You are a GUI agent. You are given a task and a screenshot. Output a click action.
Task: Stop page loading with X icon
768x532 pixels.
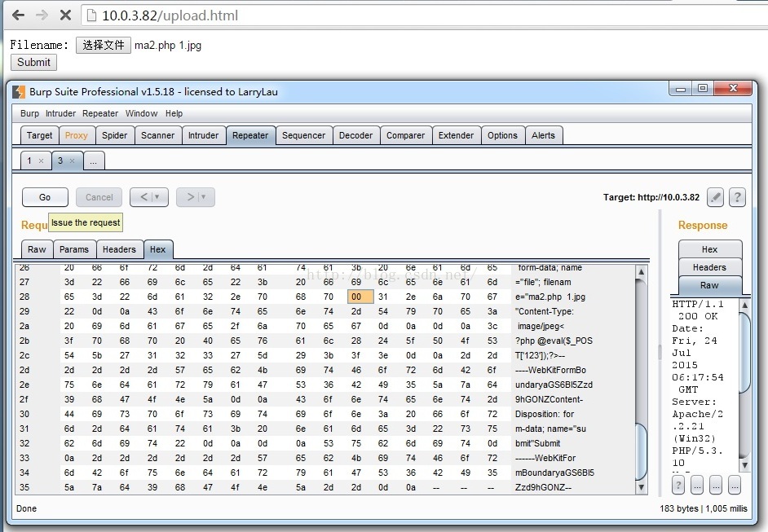pos(65,15)
